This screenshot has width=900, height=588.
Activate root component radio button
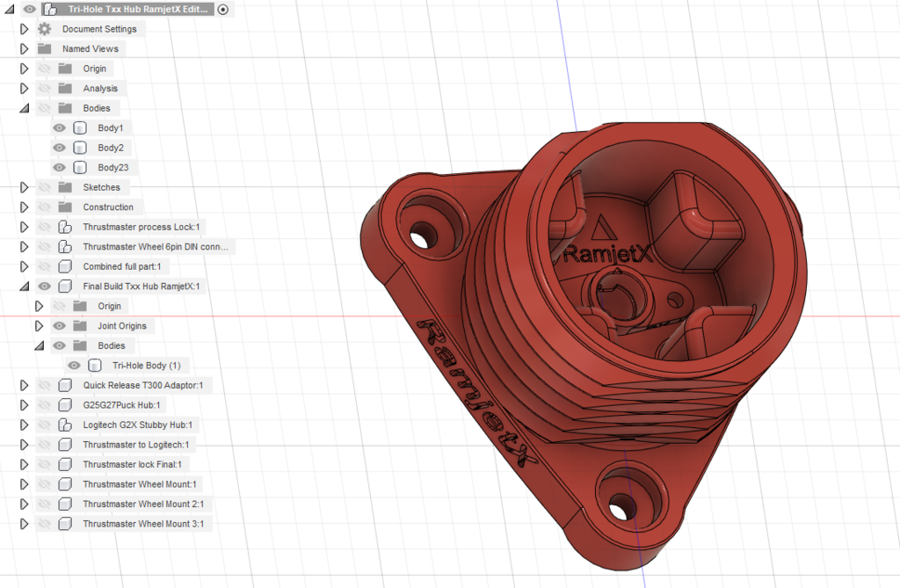222,10
